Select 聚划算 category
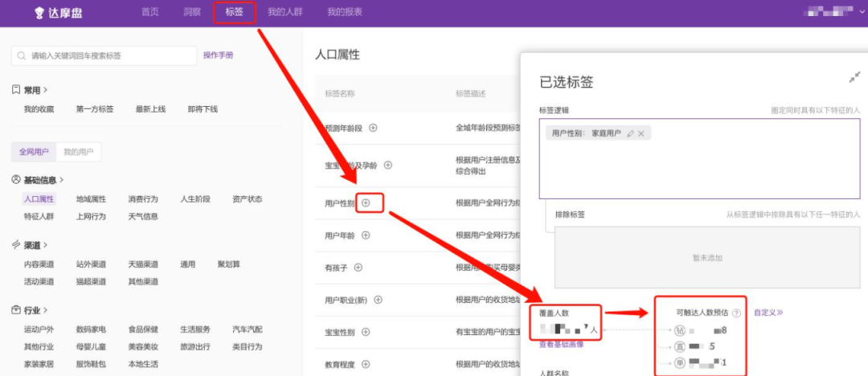The image size is (868, 376). 228,264
